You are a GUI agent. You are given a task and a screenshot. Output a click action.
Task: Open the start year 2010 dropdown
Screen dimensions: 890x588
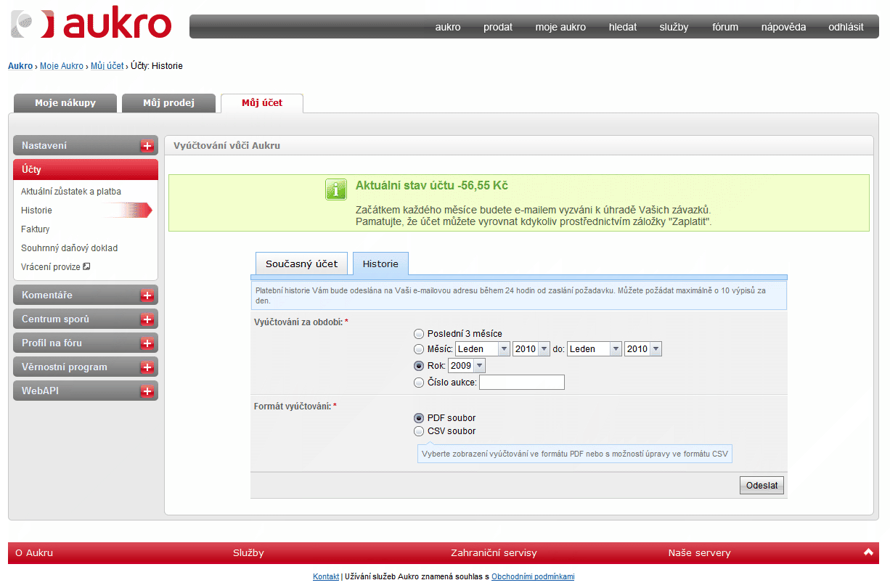point(531,349)
